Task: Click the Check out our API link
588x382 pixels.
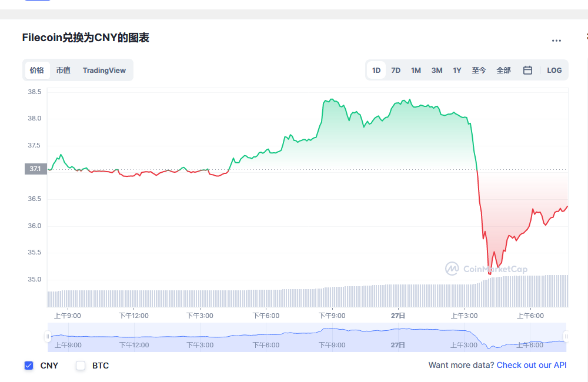Action: pos(532,365)
